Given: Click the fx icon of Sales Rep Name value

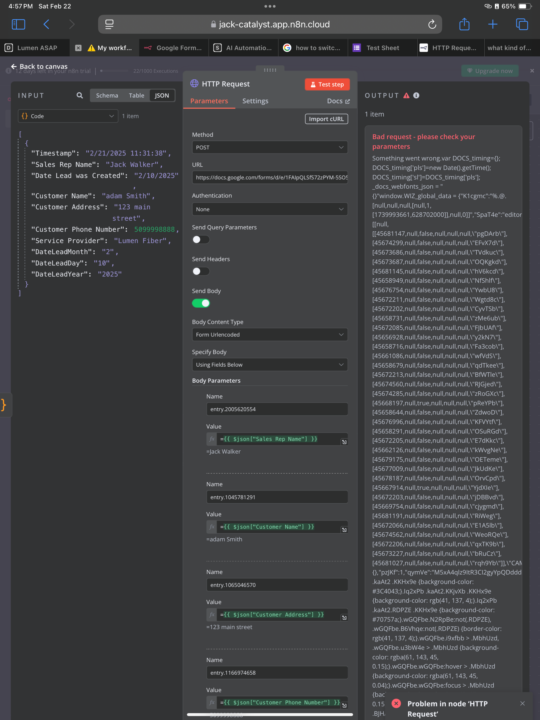Looking at the screenshot, I should click(212, 439).
